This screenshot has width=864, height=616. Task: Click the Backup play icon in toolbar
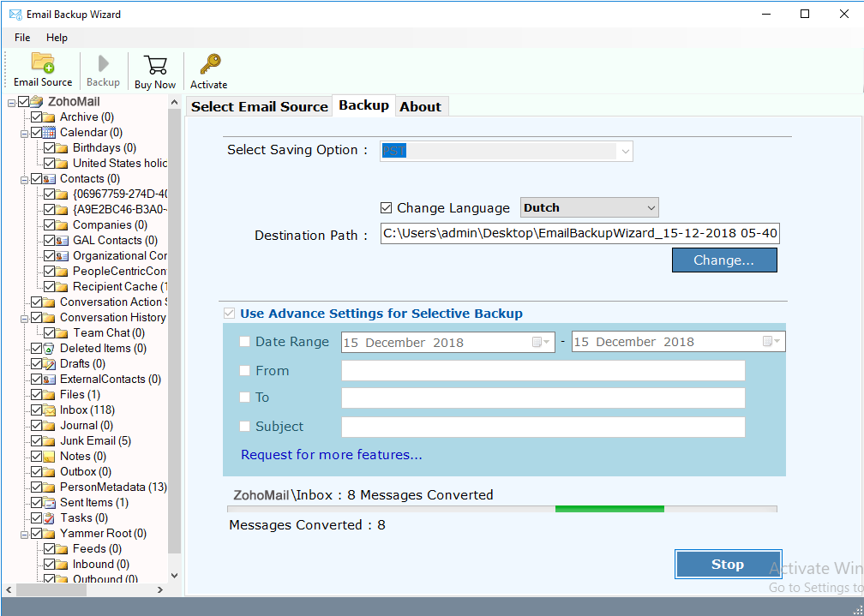tap(103, 63)
